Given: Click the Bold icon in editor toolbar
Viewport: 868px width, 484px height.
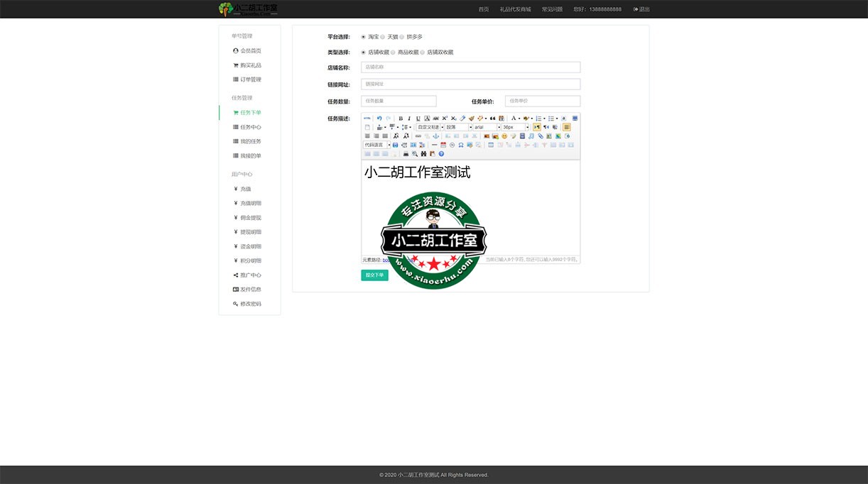Looking at the screenshot, I should (x=401, y=119).
